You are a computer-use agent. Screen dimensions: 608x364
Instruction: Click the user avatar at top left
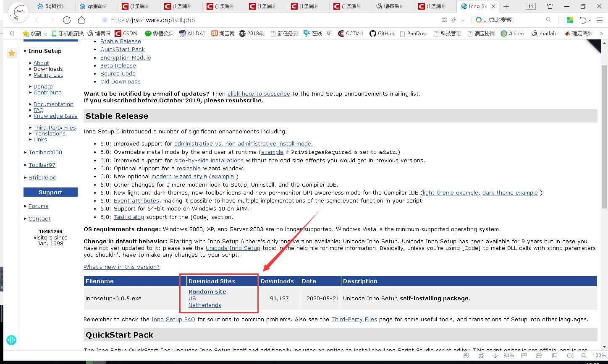click(18, 12)
